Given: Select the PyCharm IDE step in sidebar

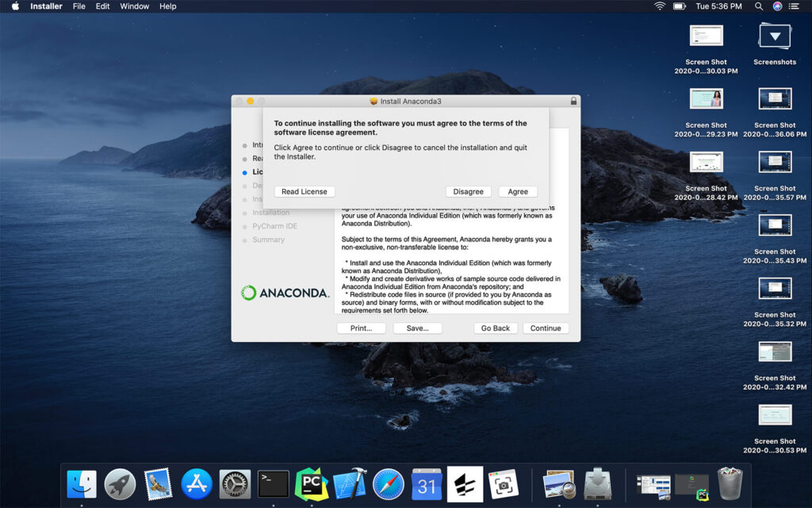Looking at the screenshot, I should point(275,226).
